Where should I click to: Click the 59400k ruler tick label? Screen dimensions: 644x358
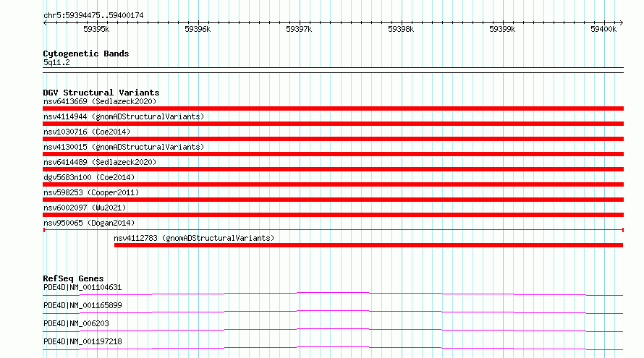click(x=603, y=29)
